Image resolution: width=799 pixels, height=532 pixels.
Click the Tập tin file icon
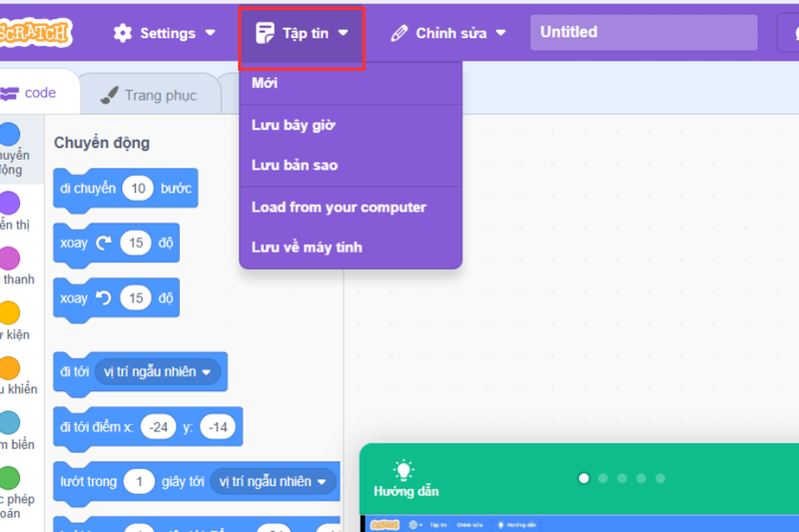coord(265,33)
